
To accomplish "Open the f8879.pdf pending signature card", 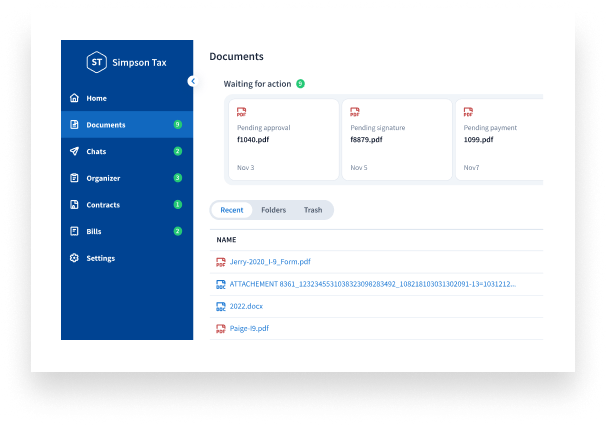I will point(397,140).
